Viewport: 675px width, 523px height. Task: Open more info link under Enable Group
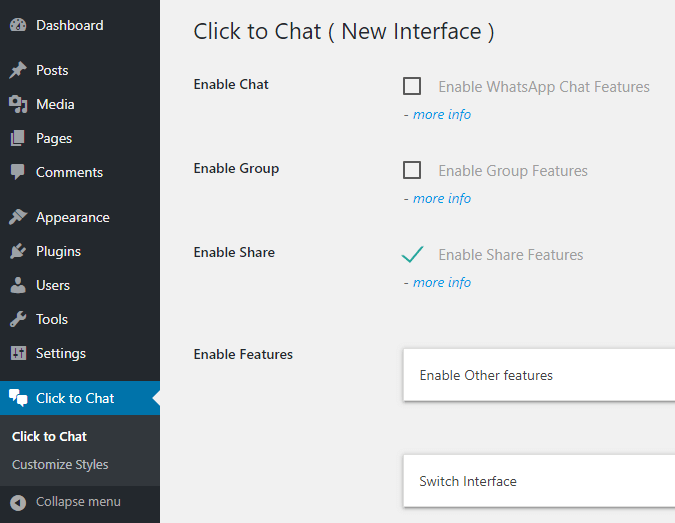pyautogui.click(x=442, y=198)
